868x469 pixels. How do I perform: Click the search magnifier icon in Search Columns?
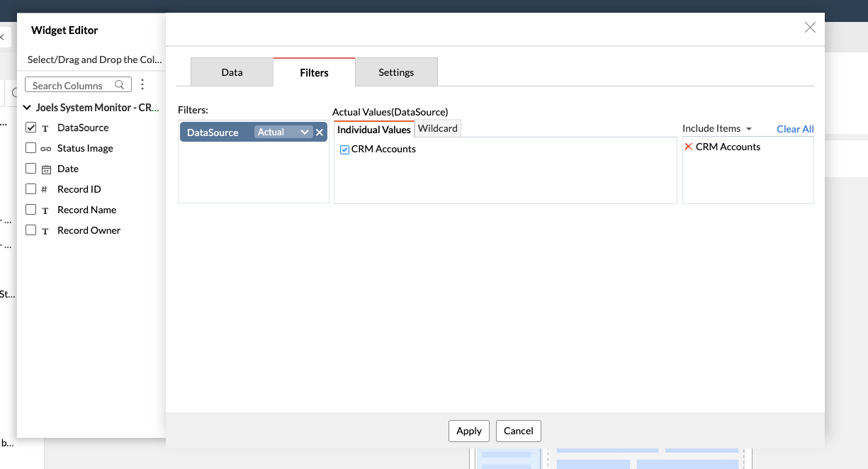120,85
